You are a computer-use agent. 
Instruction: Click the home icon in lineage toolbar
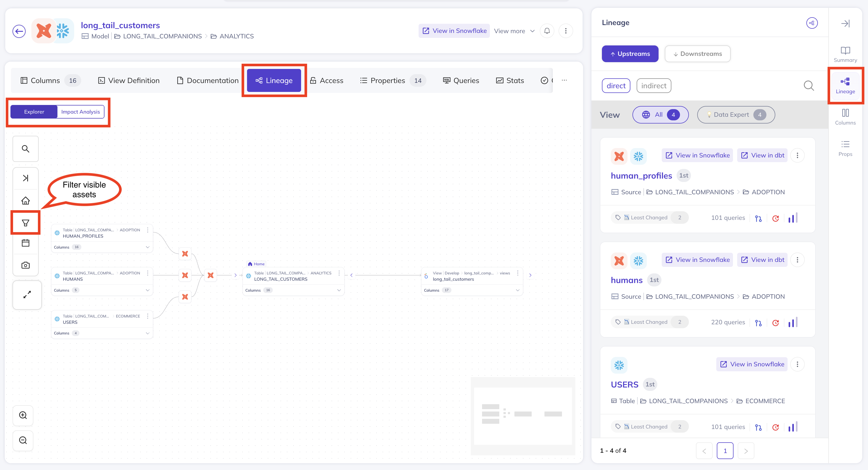(x=26, y=201)
